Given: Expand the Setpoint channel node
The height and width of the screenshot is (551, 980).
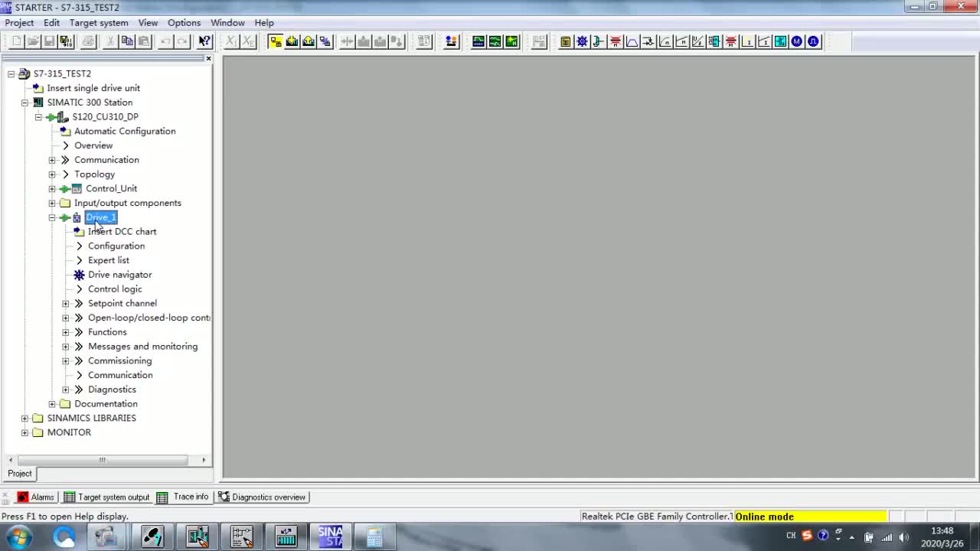Looking at the screenshot, I should coord(66,304).
